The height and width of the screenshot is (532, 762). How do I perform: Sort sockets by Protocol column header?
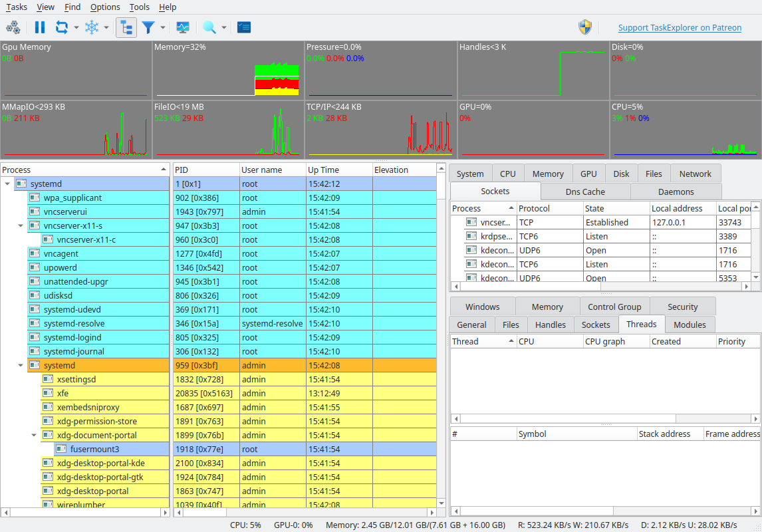pos(550,208)
